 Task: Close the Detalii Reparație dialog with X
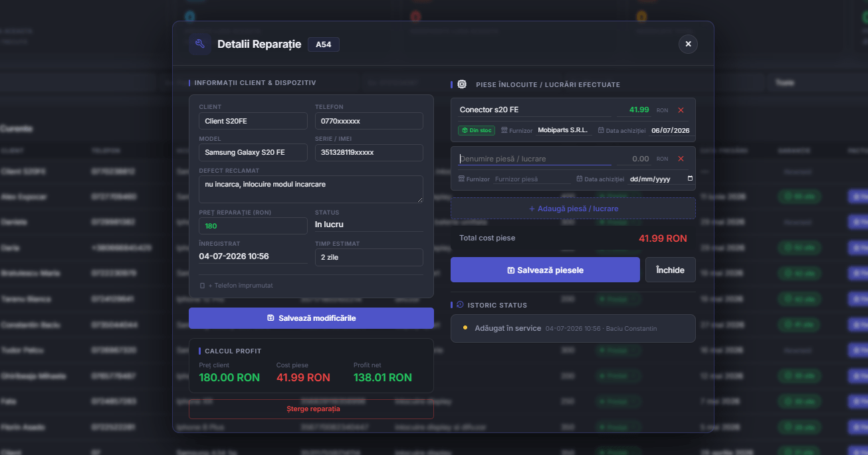click(x=688, y=44)
